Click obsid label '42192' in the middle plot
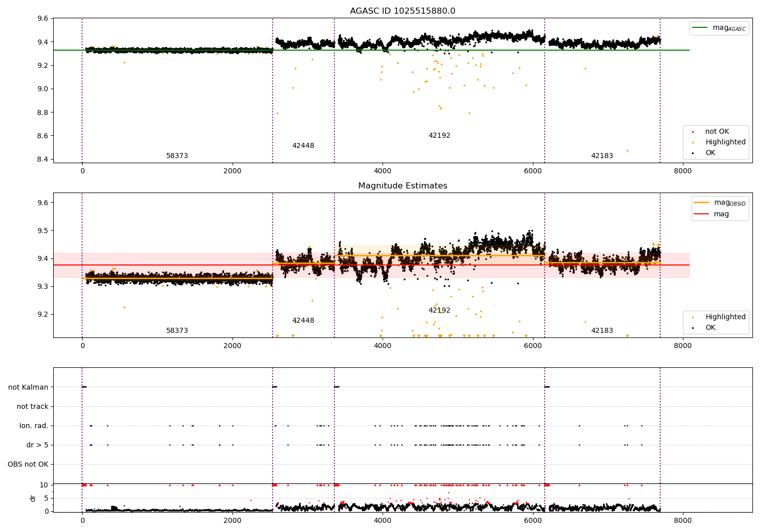This screenshot has height=532, width=760. (x=439, y=311)
